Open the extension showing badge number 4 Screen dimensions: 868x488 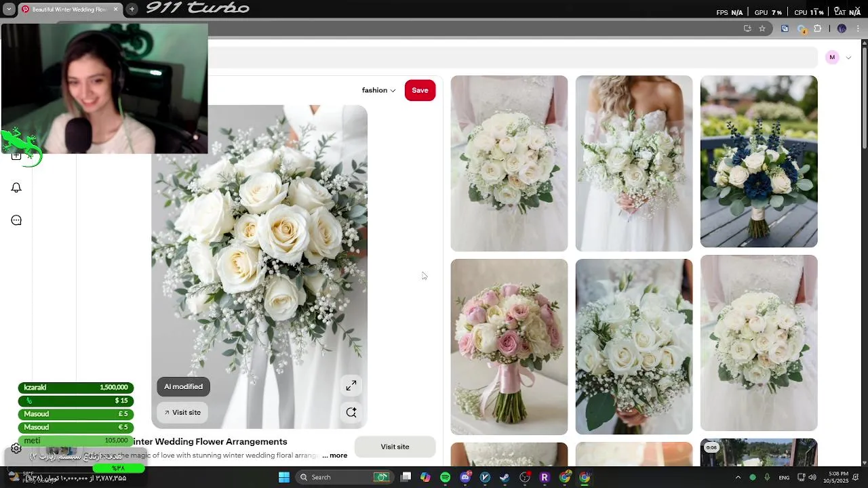click(x=802, y=28)
